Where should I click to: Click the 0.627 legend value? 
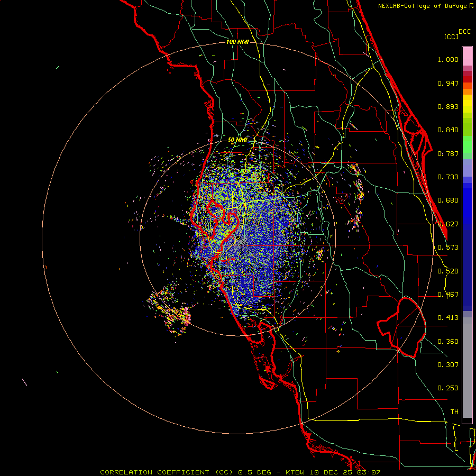[448, 224]
